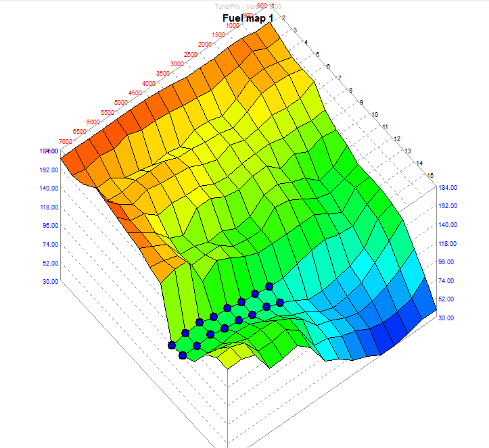Click the black load axis label 12

[397, 139]
